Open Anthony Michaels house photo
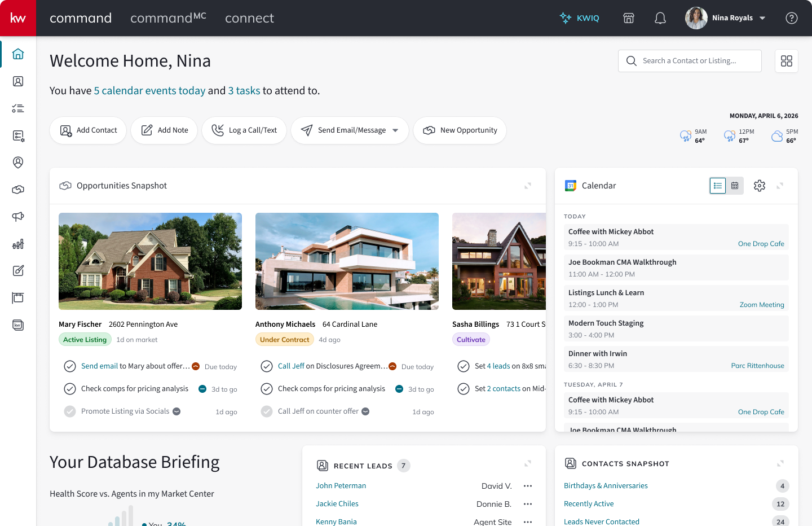812x526 pixels. [x=347, y=261]
